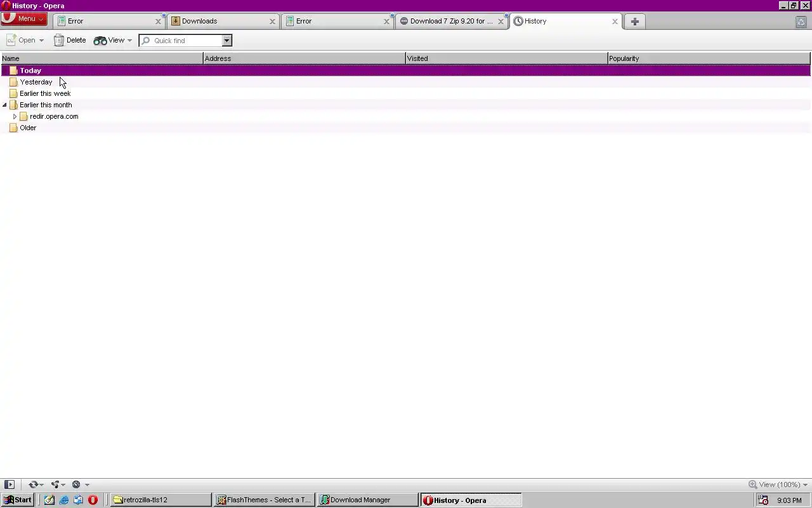
Task: Open the Quick find dropdown list
Action: click(226, 41)
